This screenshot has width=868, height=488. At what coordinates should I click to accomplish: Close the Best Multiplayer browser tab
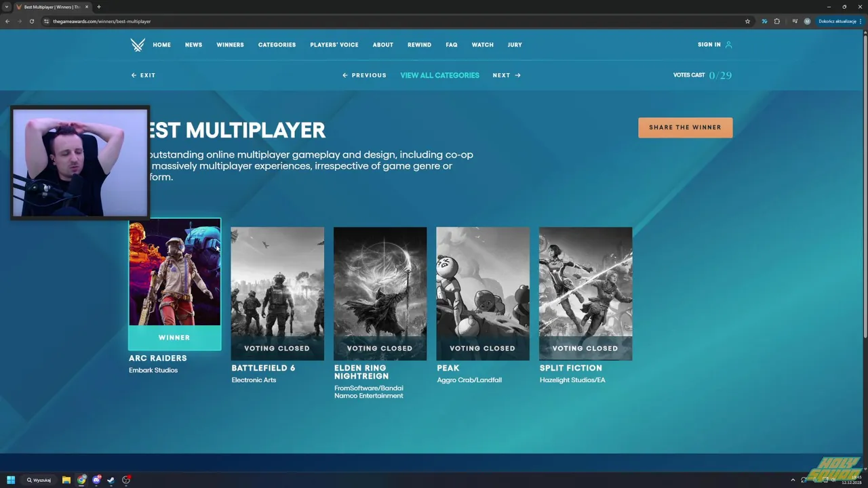click(x=87, y=7)
